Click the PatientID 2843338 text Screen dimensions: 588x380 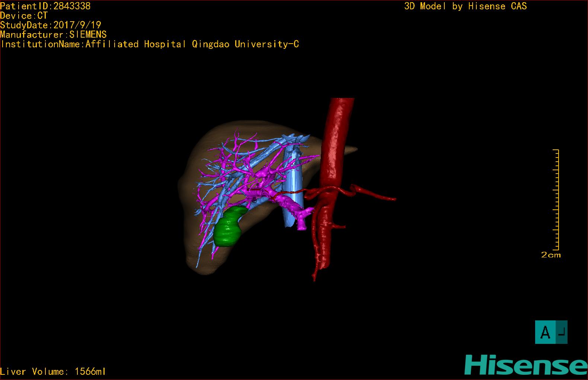(45, 6)
